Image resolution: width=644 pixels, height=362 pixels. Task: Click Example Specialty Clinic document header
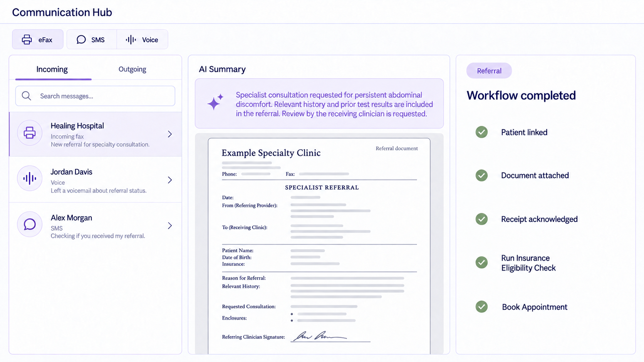(x=271, y=153)
